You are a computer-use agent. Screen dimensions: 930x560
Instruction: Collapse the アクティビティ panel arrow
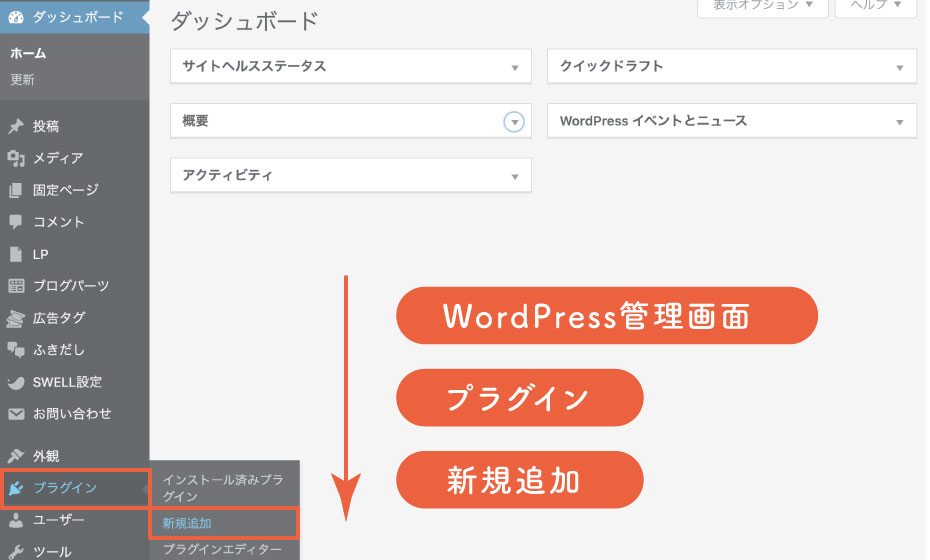click(x=514, y=177)
